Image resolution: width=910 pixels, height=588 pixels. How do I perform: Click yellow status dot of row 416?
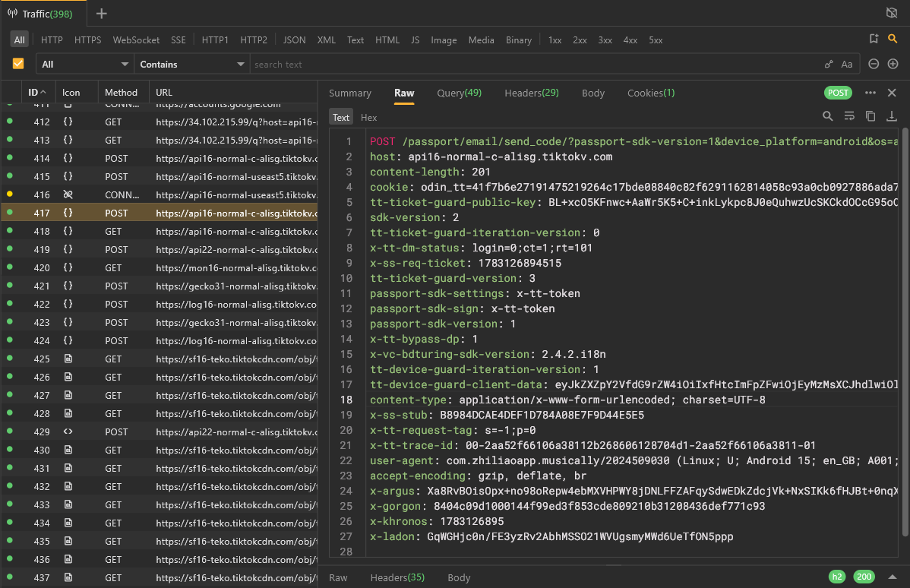click(x=9, y=194)
